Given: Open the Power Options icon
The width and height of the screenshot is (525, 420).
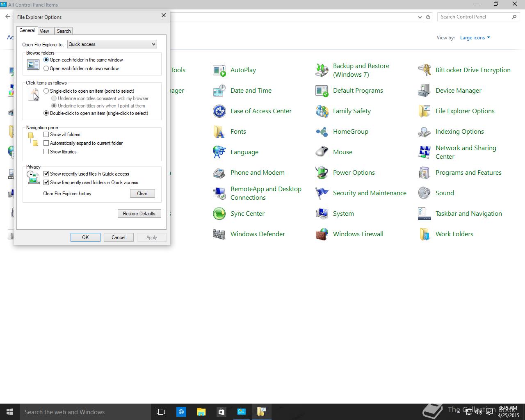Looking at the screenshot, I should click(322, 173).
